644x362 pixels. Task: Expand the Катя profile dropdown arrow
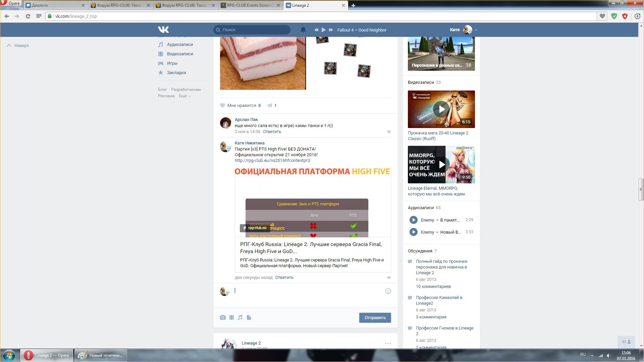click(x=476, y=30)
